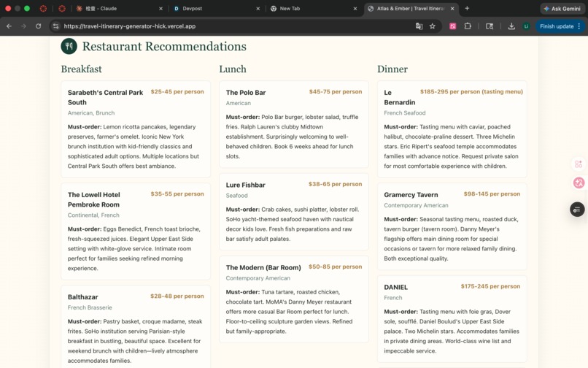Click the French Seafood cuisine label
Screen dimensions: 588x368
(x=405, y=113)
